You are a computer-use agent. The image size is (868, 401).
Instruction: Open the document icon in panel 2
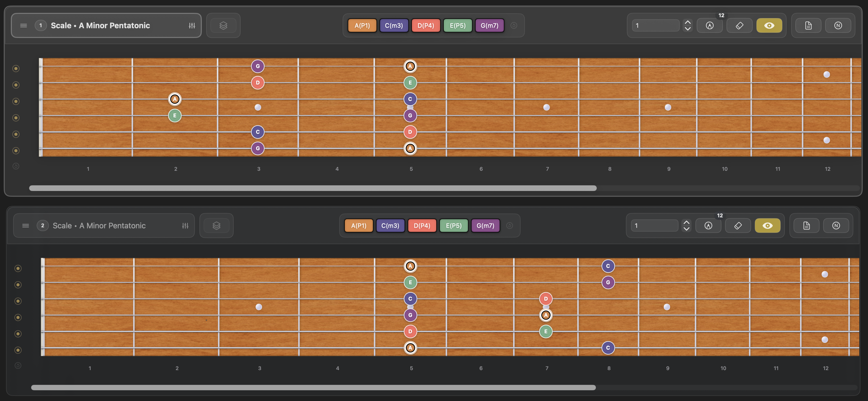[x=806, y=226]
